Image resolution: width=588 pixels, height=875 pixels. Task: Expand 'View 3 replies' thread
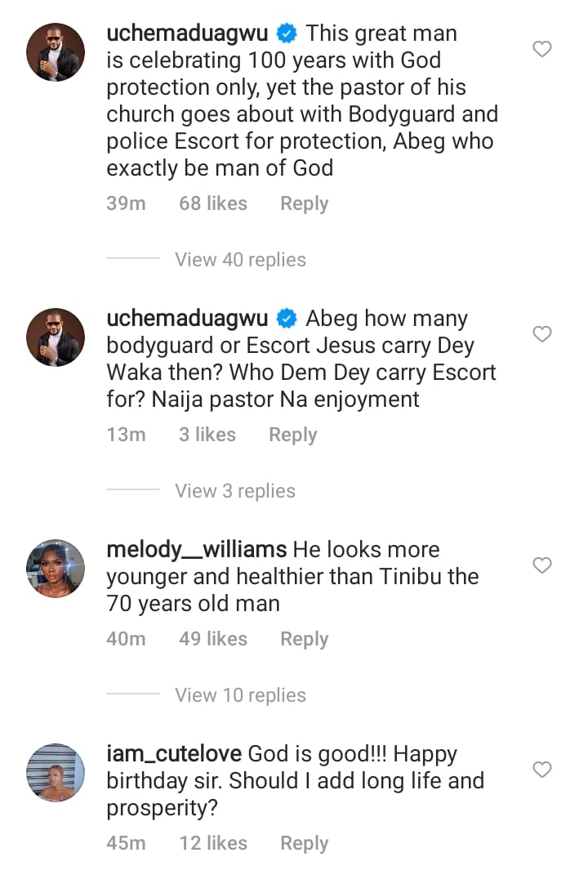[x=235, y=491]
